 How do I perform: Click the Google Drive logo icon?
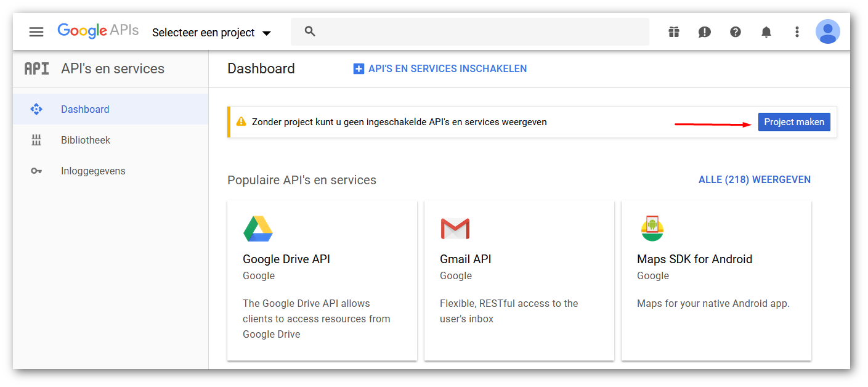(x=258, y=229)
